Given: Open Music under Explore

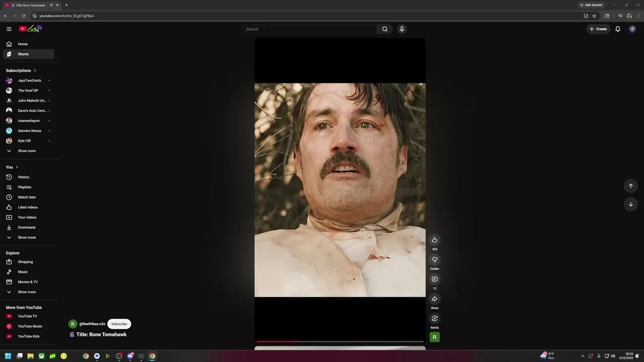Looking at the screenshot, I should click(29, 272).
